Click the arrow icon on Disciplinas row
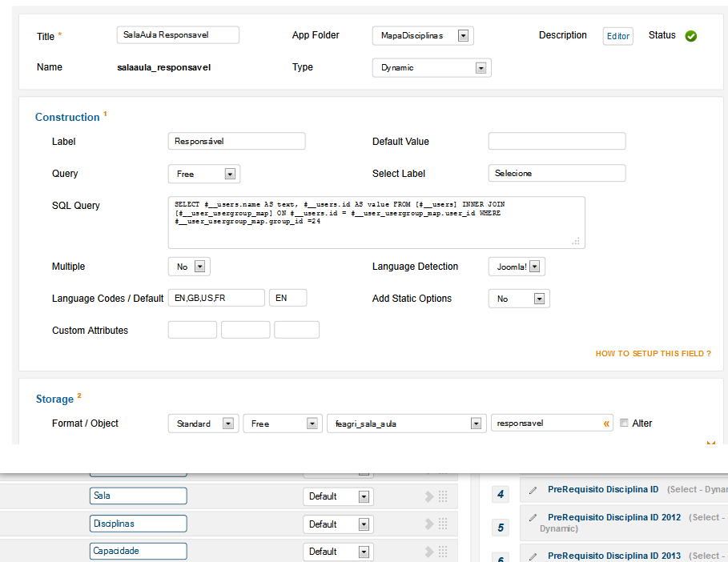This screenshot has height=562, width=728. (x=429, y=524)
